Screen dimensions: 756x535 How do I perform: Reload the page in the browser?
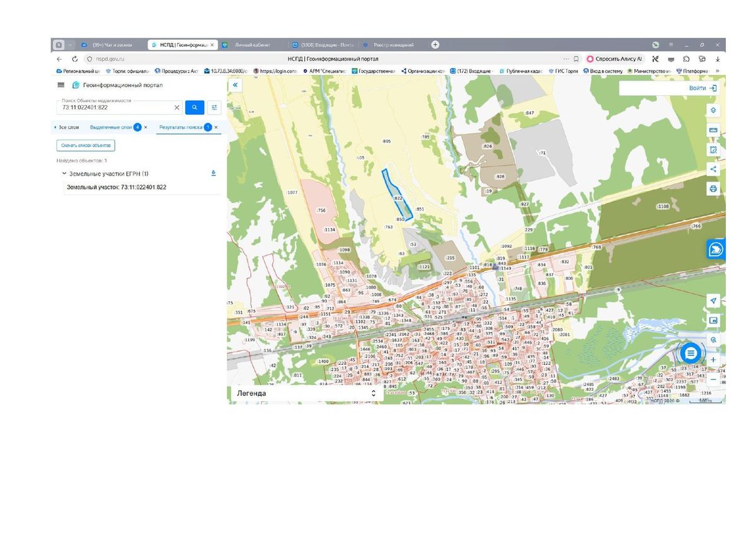pyautogui.click(x=75, y=59)
